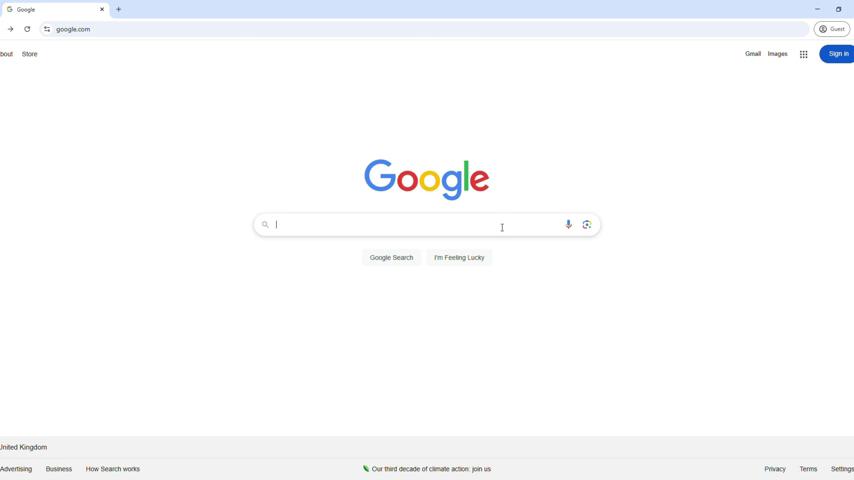Select the Google browser tab
854x480 pixels.
[x=54, y=9]
